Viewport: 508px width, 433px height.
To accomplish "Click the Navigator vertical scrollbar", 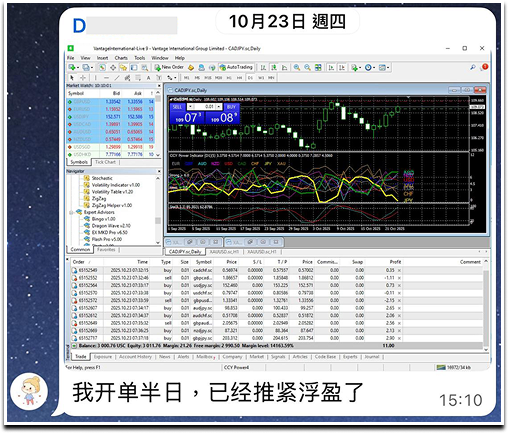I will [x=158, y=210].
